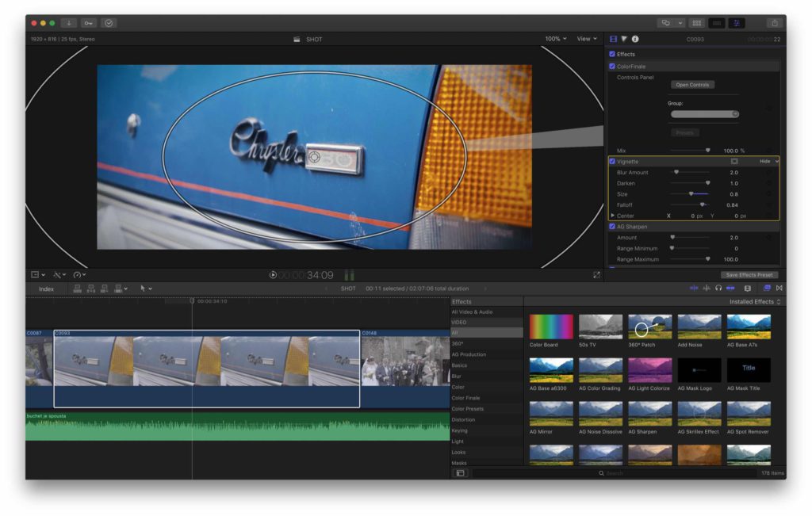Image resolution: width=812 pixels, height=516 pixels.
Task: Select the AG Sharpen effect thumbnail
Action: (x=649, y=414)
